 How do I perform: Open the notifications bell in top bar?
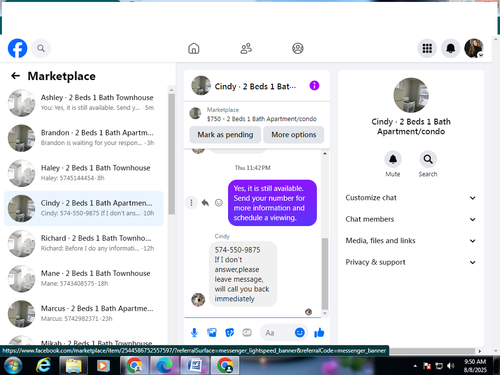(451, 48)
